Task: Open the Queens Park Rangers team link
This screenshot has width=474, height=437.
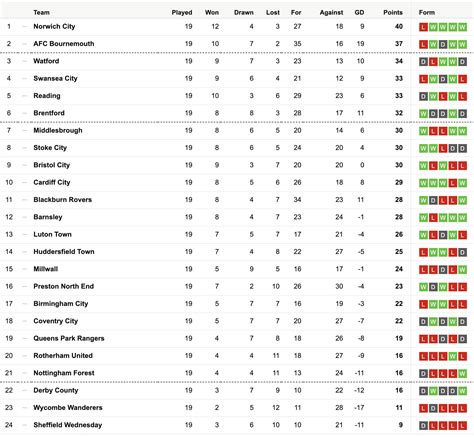Action: click(x=69, y=338)
